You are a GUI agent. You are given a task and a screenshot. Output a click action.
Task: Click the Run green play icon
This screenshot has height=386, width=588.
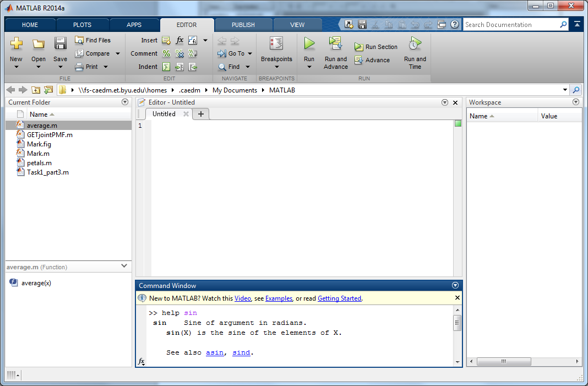(x=309, y=44)
